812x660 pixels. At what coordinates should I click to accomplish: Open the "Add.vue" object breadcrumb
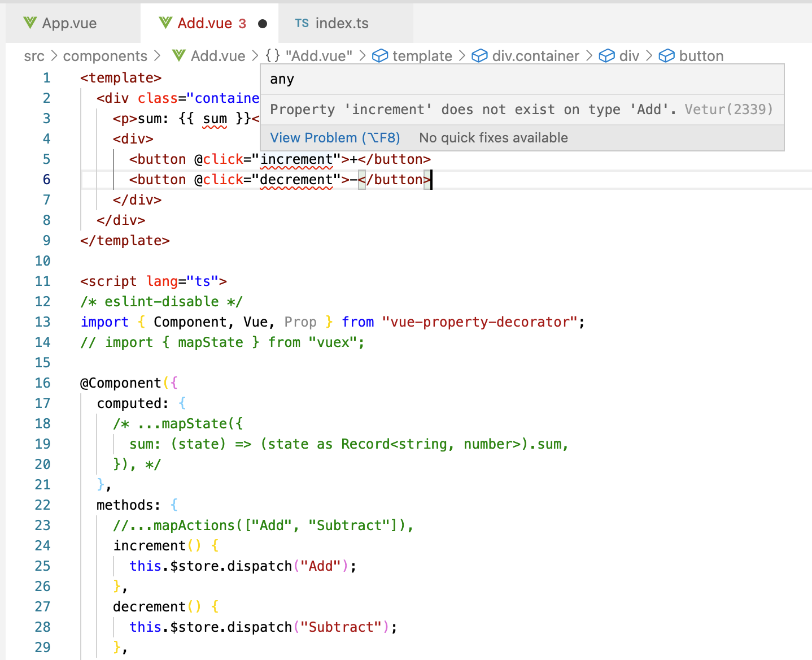pos(319,56)
